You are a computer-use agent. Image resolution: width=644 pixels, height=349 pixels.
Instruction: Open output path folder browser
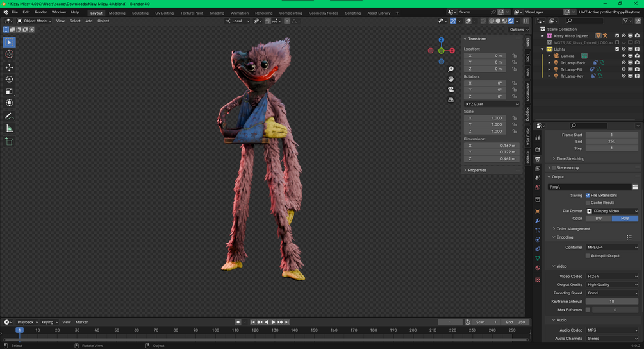[x=635, y=187]
